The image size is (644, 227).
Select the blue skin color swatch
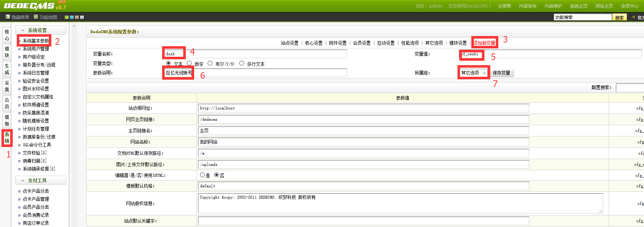pyautogui.click(x=72, y=17)
